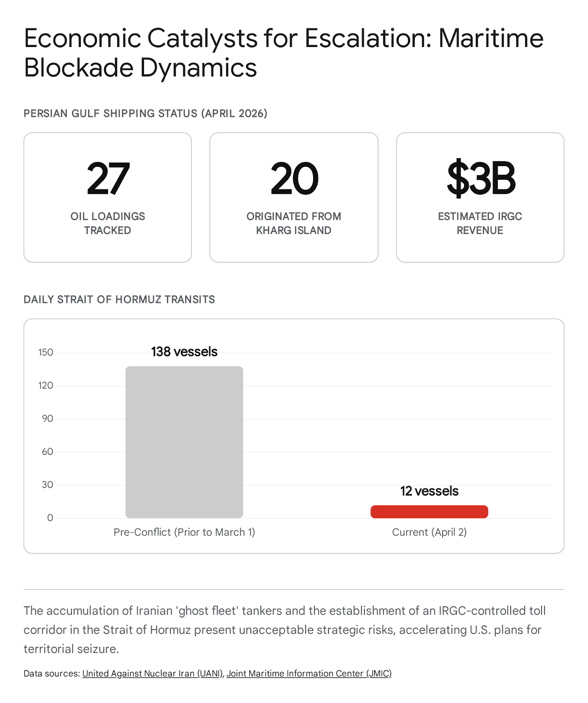Click the "Oil Loadings Tracked" card caption
This screenshot has height=703, width=588.
click(108, 223)
